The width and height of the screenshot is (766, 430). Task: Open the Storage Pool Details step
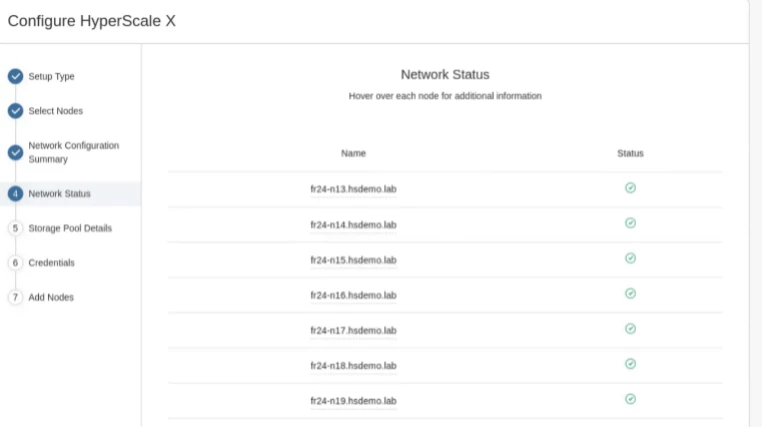click(70, 228)
